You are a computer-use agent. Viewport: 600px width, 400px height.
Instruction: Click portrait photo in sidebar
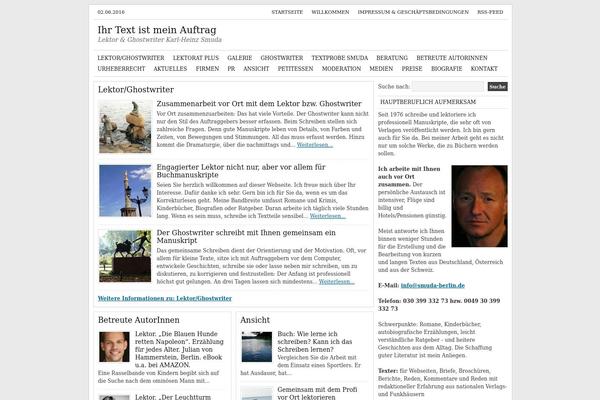479,206
